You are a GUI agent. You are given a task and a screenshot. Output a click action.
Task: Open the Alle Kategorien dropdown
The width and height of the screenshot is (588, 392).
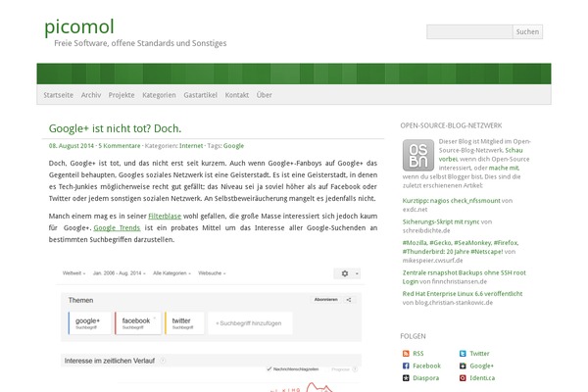(171, 273)
